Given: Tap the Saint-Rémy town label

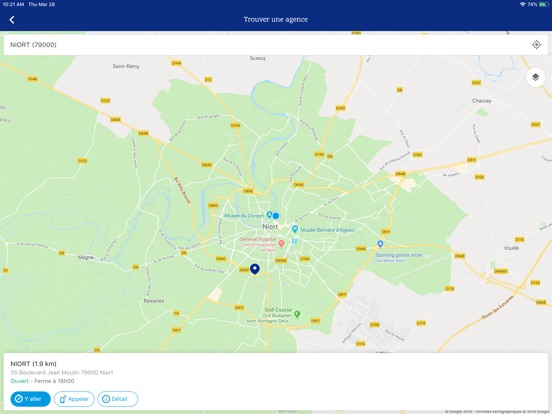Looking at the screenshot, I should pyautogui.click(x=126, y=66).
